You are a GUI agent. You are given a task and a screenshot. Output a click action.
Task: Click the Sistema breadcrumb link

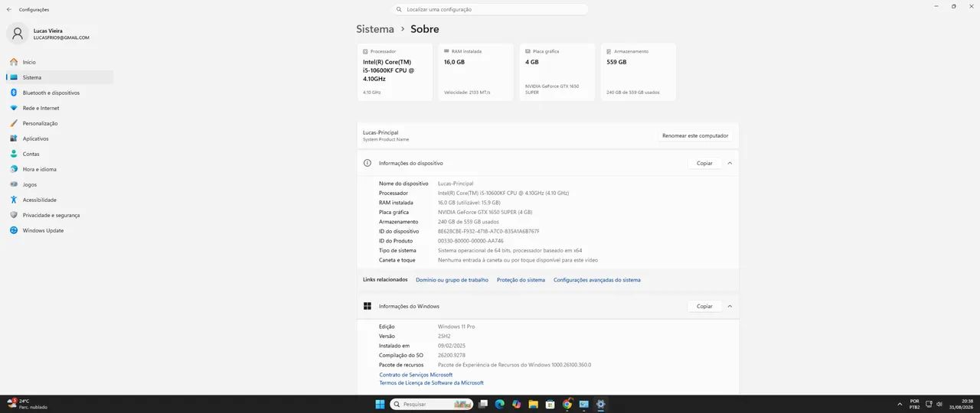pyautogui.click(x=375, y=29)
